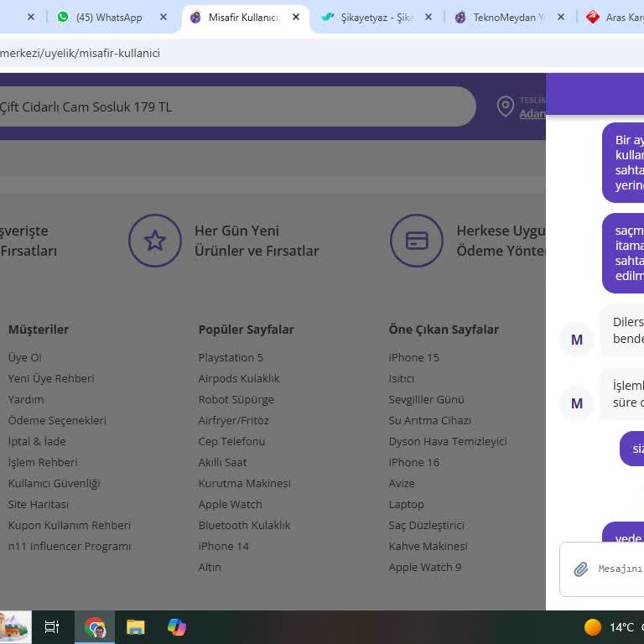This screenshot has height=644, width=644.
Task: Open Ödeme Seçenekleri link
Action: (57, 421)
